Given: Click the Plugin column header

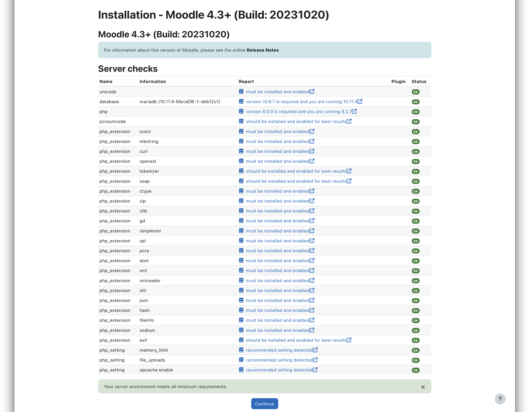Looking at the screenshot, I should (399, 82).
